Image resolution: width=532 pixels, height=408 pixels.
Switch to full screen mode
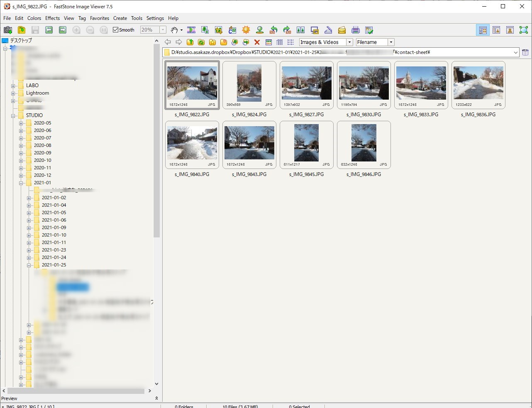tap(525, 30)
